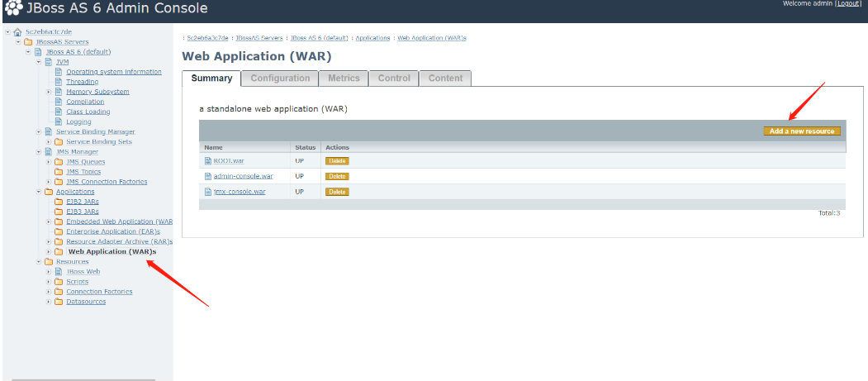
Task: Click Add a new resource button
Action: coord(802,131)
